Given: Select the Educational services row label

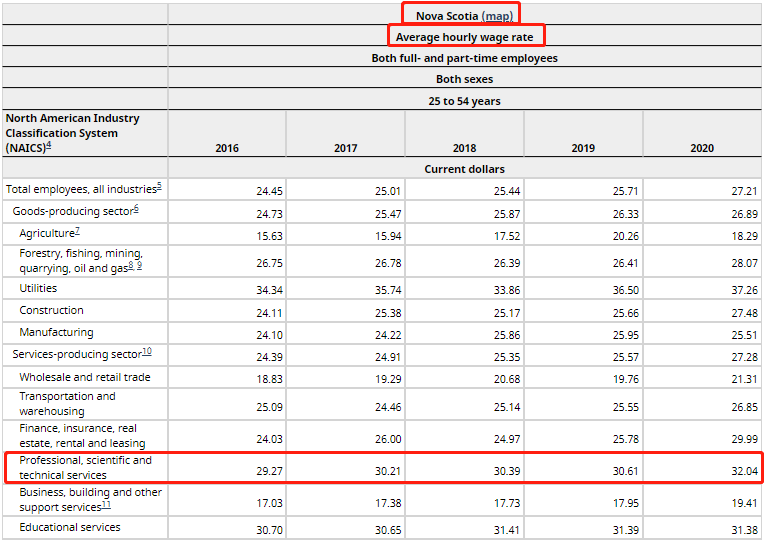Looking at the screenshot, I should pos(70,527).
